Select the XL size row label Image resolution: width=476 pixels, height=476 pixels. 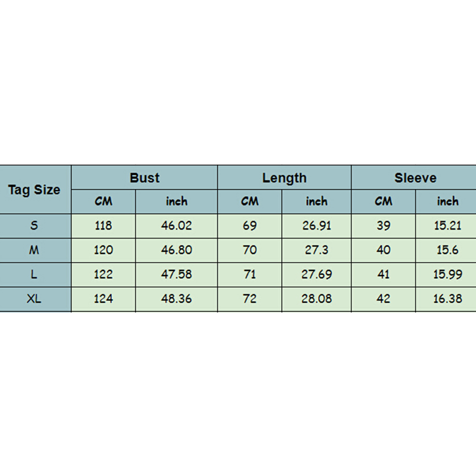(34, 299)
